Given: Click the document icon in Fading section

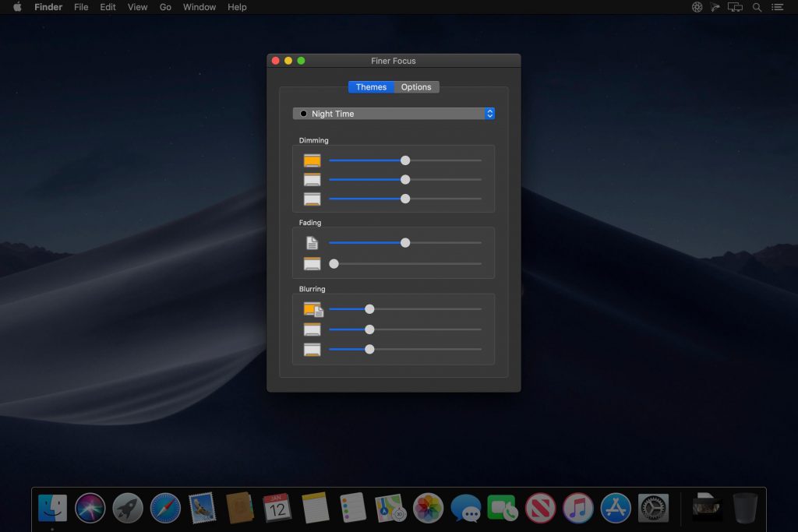Looking at the screenshot, I should click(312, 243).
